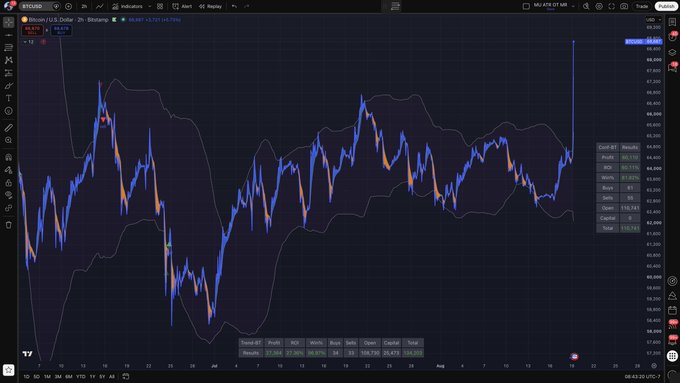Open the quick search icon
The height and width of the screenshot is (383, 680).
[x=586, y=6]
